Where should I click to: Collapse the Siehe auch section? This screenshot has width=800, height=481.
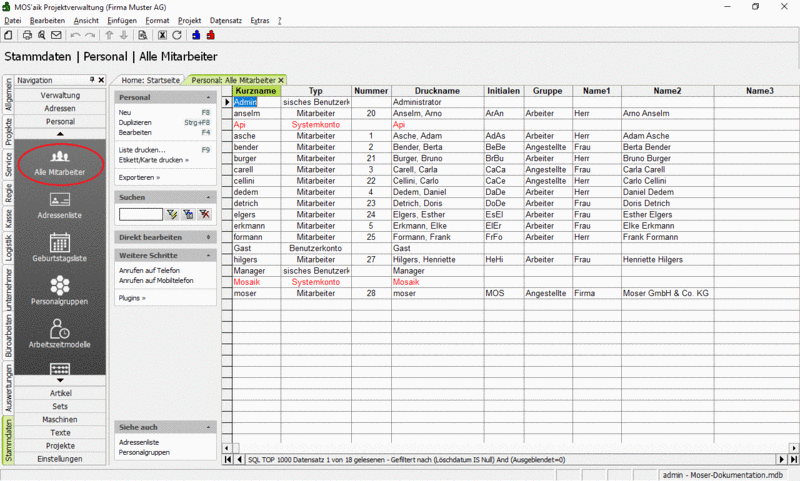point(208,427)
